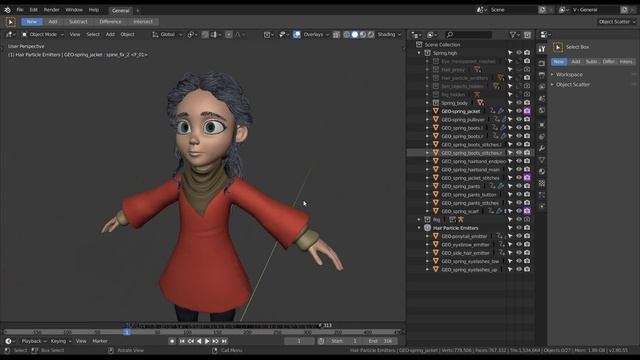640x360 pixels.
Task: Expand the Object Scatter panel
Action: coord(572,84)
